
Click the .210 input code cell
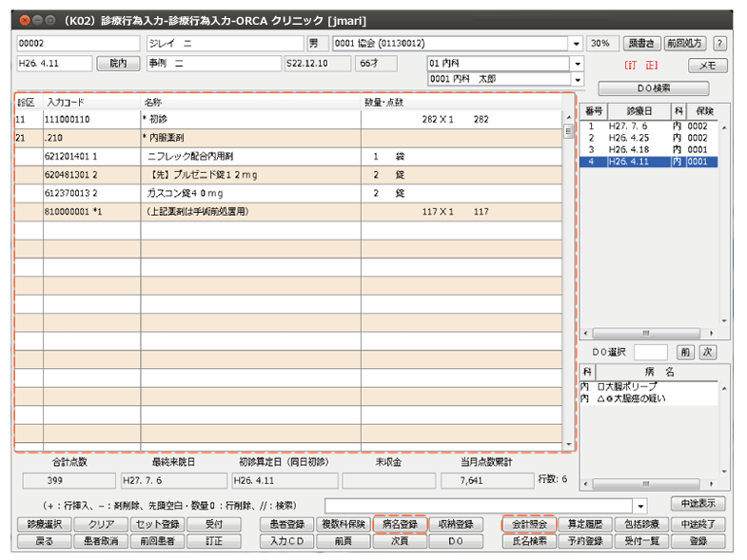tap(91, 138)
